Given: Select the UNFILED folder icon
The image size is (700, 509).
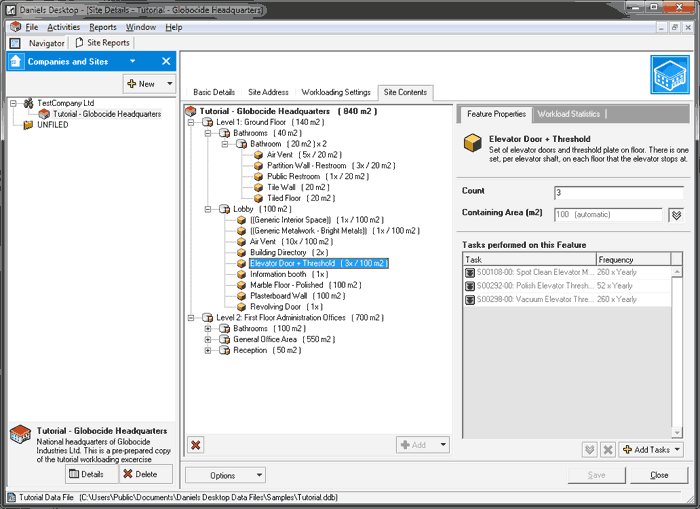Looking at the screenshot, I should point(28,125).
